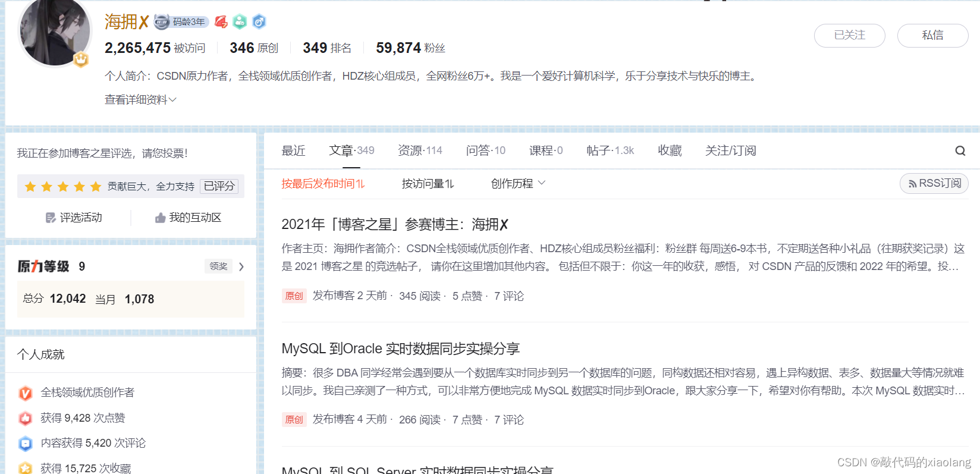Click the 领奖 button
Viewport: 980px width, 474px height.
(218, 266)
